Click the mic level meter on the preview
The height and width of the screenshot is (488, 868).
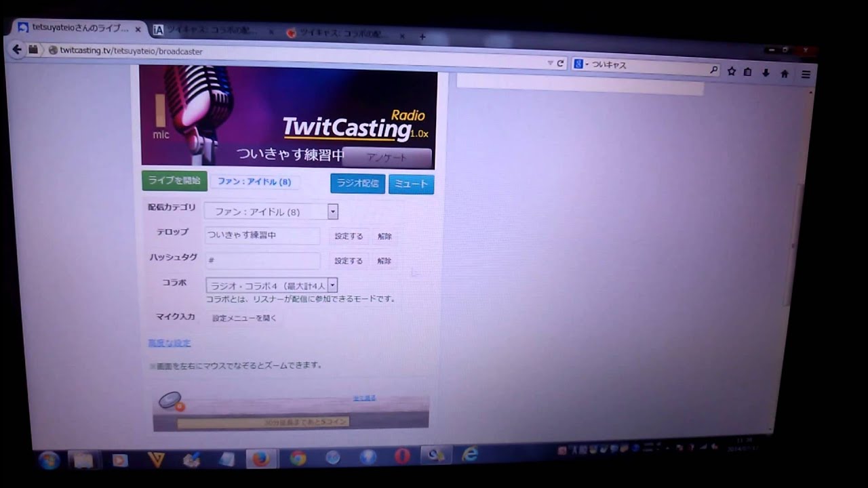pos(161,110)
